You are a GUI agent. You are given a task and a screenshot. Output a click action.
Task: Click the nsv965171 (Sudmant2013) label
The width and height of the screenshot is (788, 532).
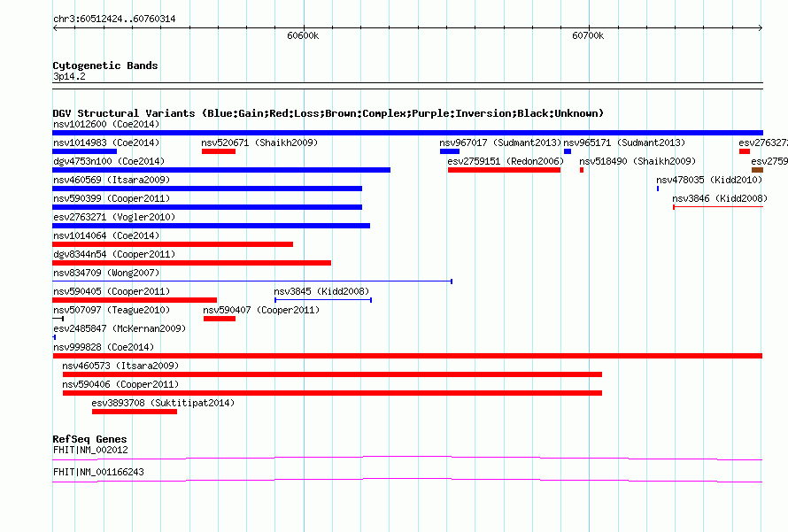[624, 143]
